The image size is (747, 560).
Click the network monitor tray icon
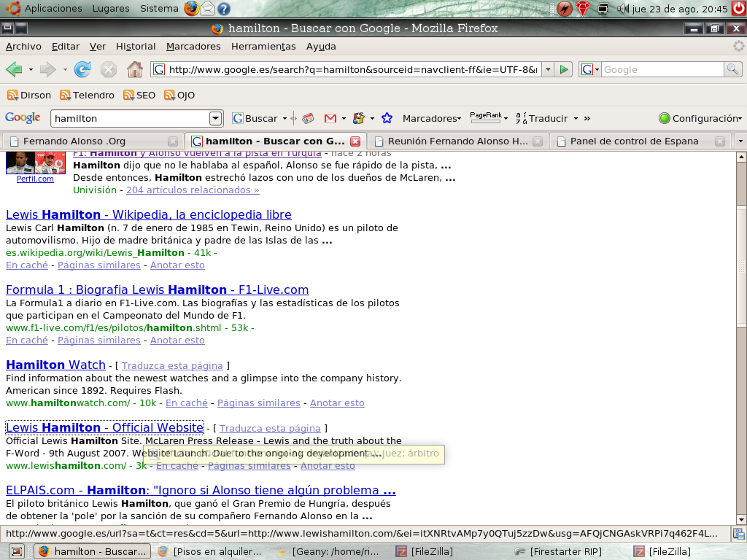(x=603, y=9)
